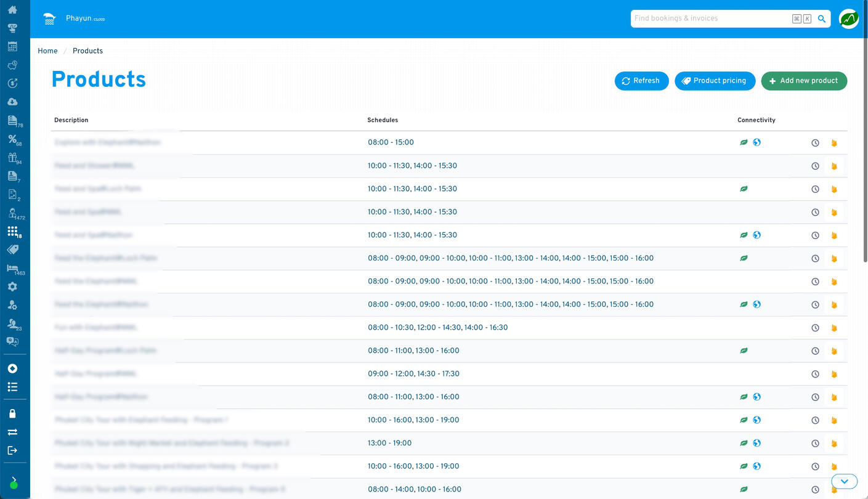Expand the chevron button at the bottom right
Screen dimensions: 868x499
(844, 481)
